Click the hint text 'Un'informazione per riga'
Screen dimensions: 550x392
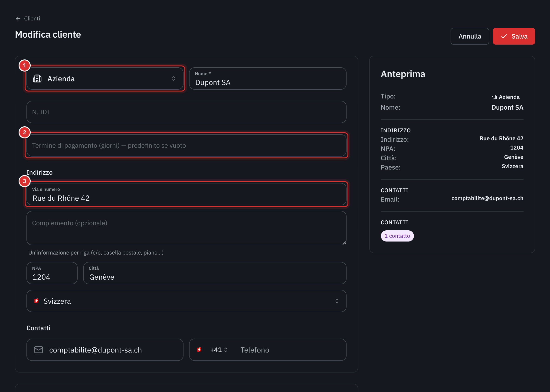(96, 252)
